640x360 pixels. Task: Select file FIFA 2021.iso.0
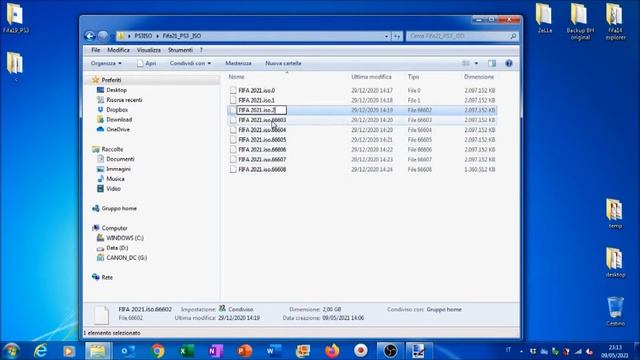click(256, 90)
